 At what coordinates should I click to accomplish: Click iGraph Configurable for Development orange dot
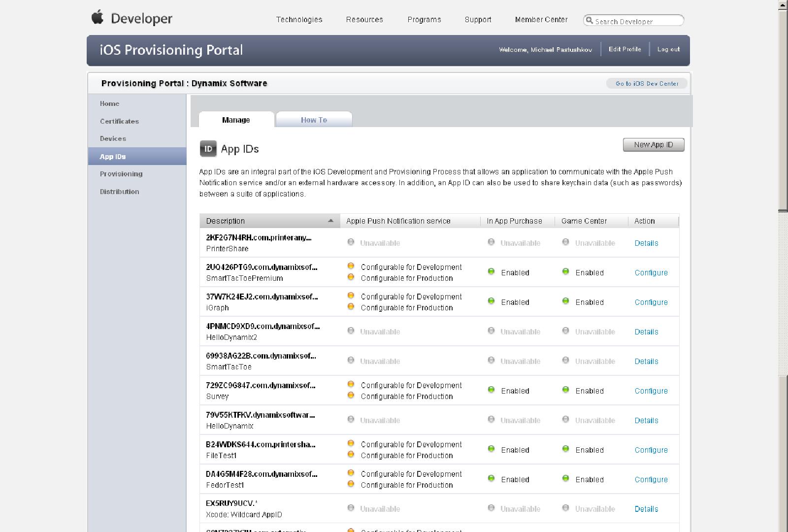351,296
